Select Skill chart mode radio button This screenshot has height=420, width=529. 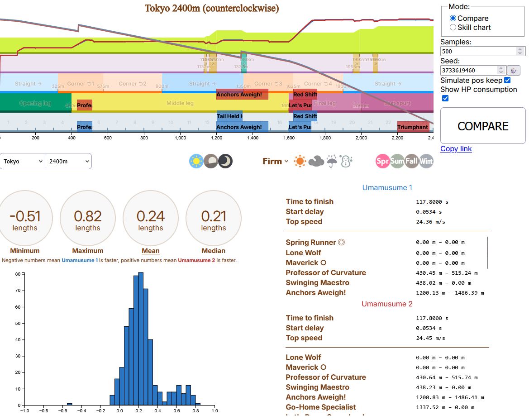coord(453,27)
